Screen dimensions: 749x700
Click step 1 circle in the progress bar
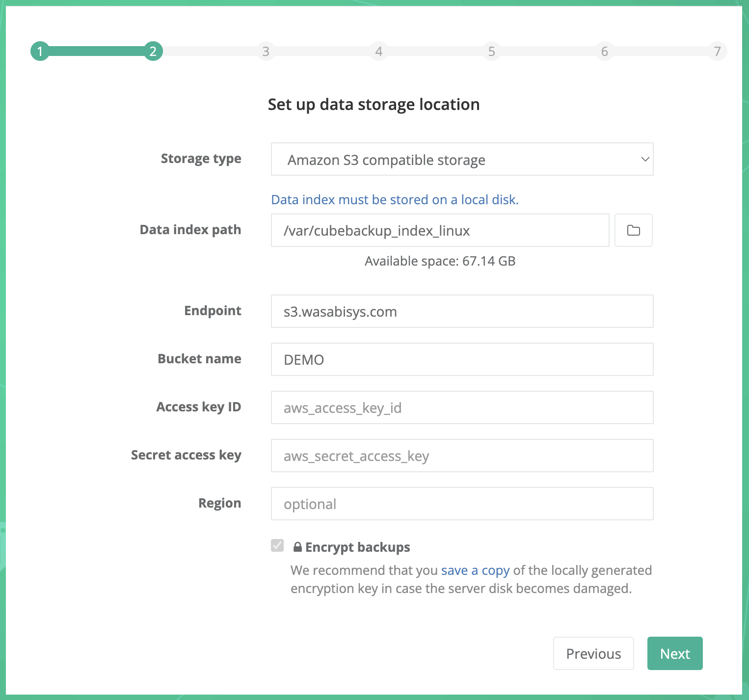click(x=40, y=51)
